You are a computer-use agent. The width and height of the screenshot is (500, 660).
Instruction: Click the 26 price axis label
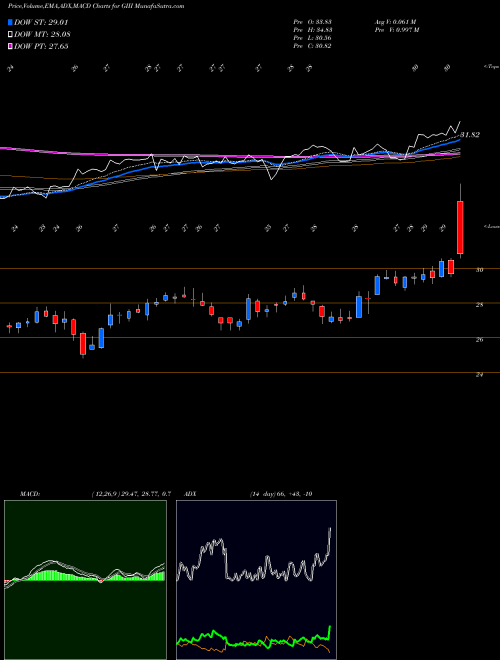pos(479,340)
